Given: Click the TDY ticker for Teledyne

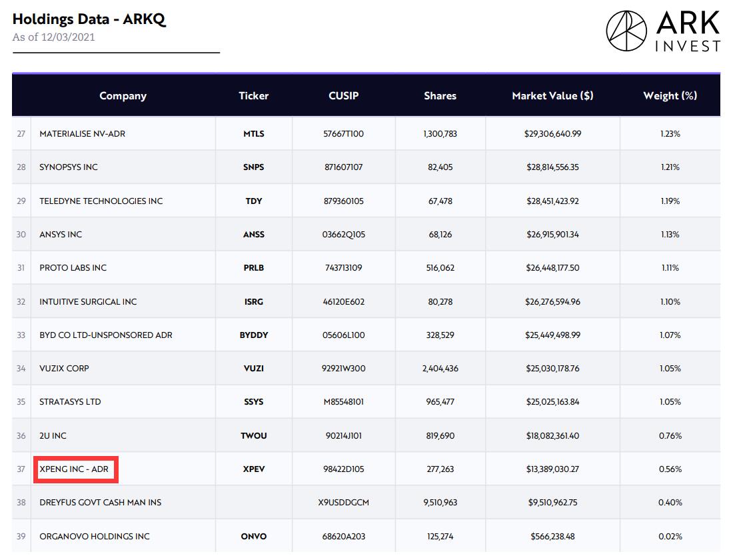Looking at the screenshot, I should pos(253,201).
